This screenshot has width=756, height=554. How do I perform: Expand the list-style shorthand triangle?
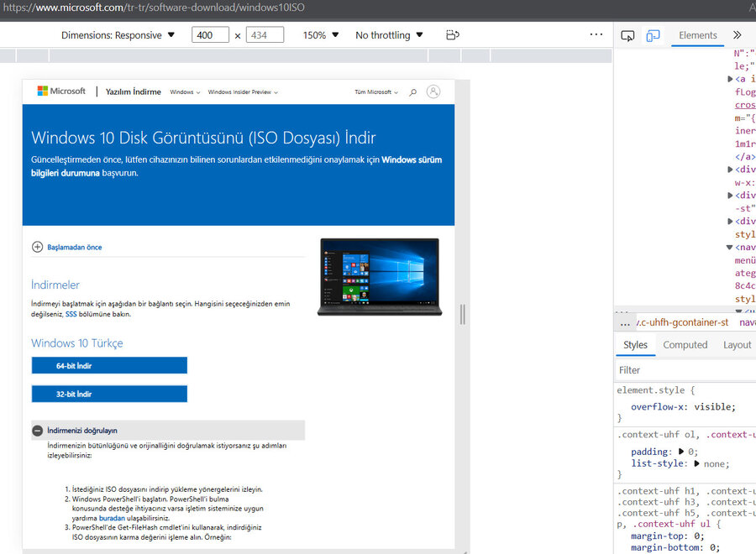[x=696, y=463]
